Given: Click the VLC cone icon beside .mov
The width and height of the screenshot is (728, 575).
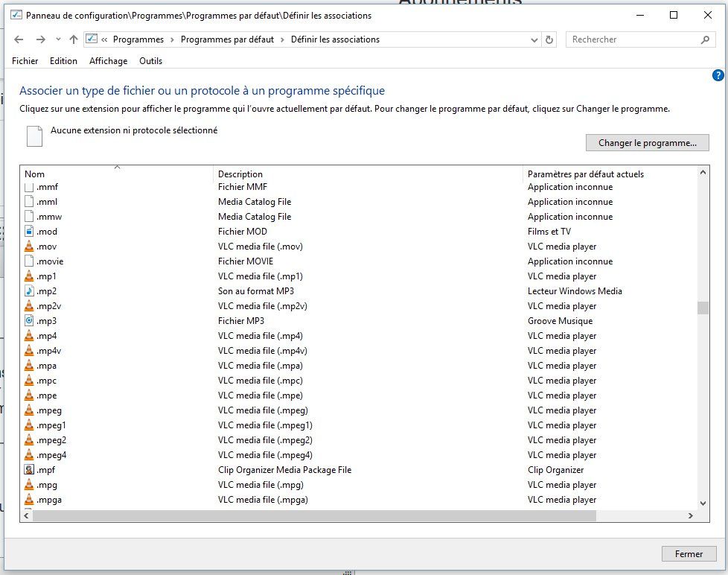Looking at the screenshot, I should coord(29,247).
